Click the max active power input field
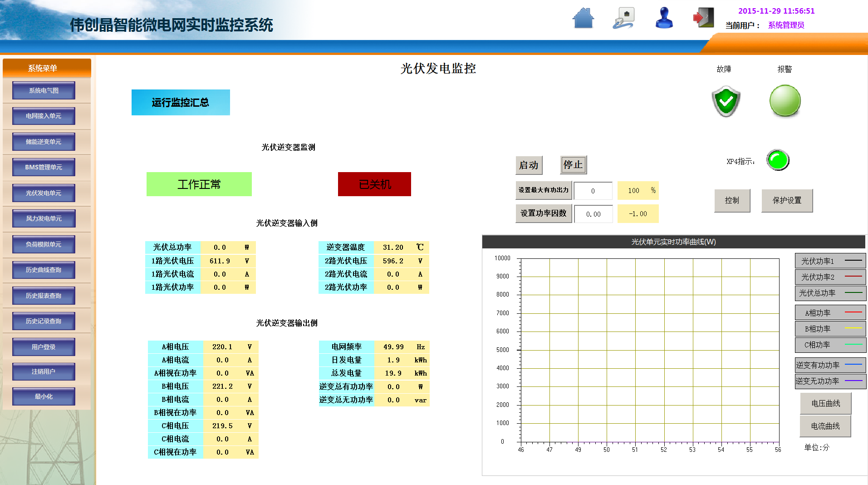 click(x=593, y=191)
